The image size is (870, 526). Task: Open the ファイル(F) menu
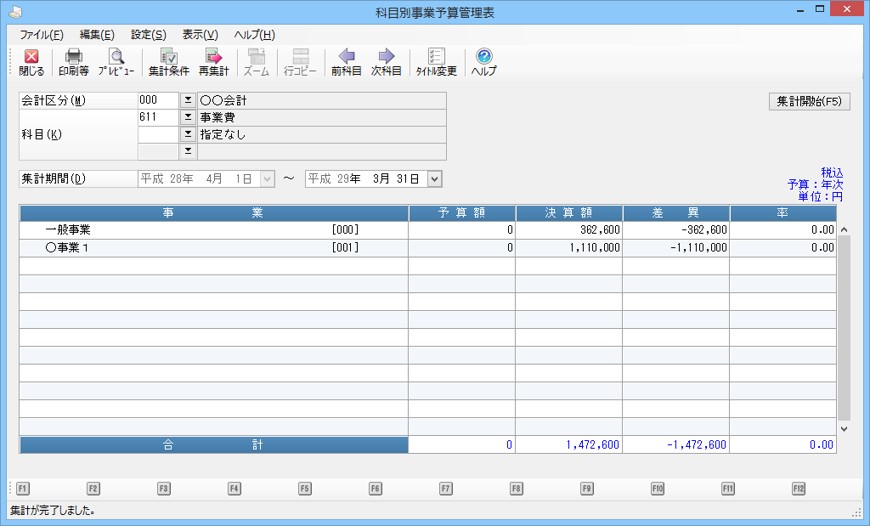coord(42,34)
